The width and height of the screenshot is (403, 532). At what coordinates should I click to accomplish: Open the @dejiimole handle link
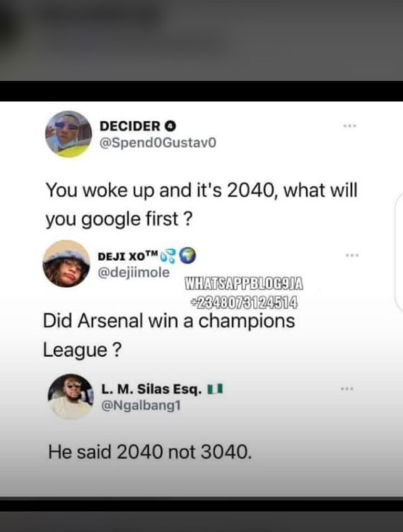[134, 273]
